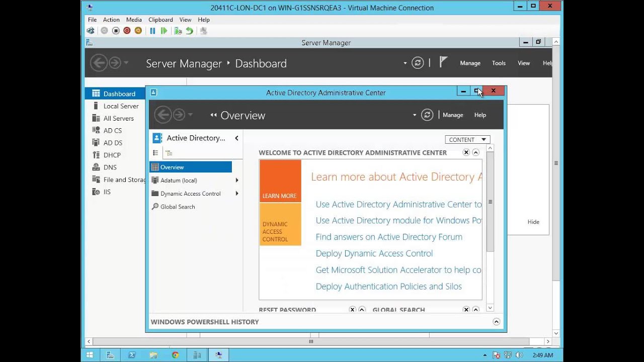
Task: Open PowerShell from the taskbar
Action: (x=132, y=355)
